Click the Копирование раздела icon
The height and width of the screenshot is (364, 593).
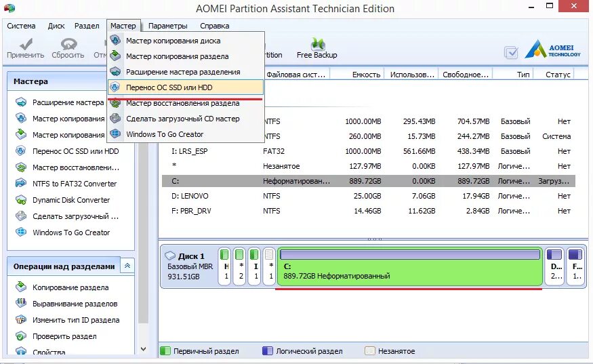point(21,287)
